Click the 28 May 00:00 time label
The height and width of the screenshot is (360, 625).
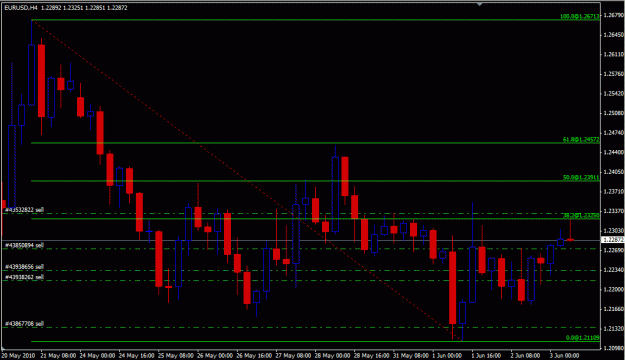click(332, 355)
